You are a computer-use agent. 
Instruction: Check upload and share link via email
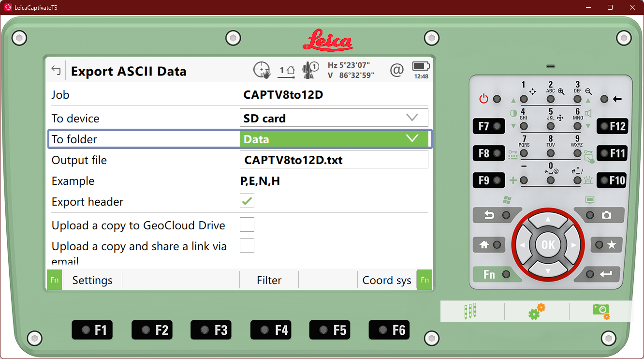point(247,245)
